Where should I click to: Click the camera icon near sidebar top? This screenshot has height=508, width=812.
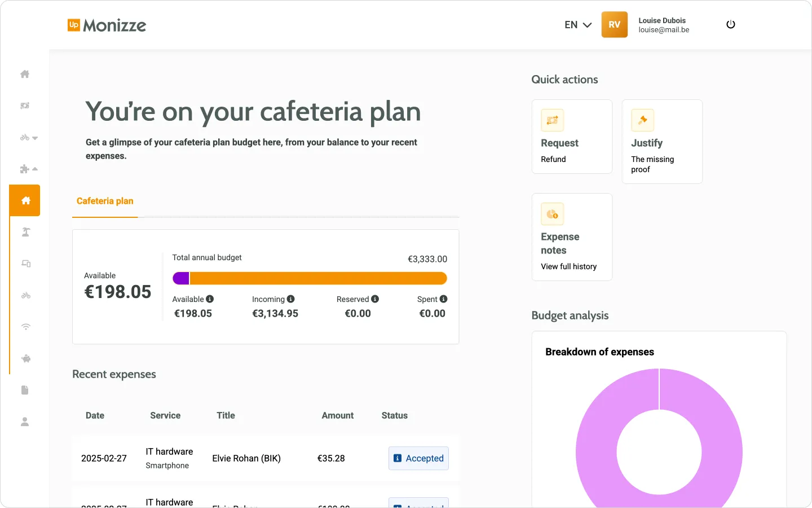click(25, 106)
